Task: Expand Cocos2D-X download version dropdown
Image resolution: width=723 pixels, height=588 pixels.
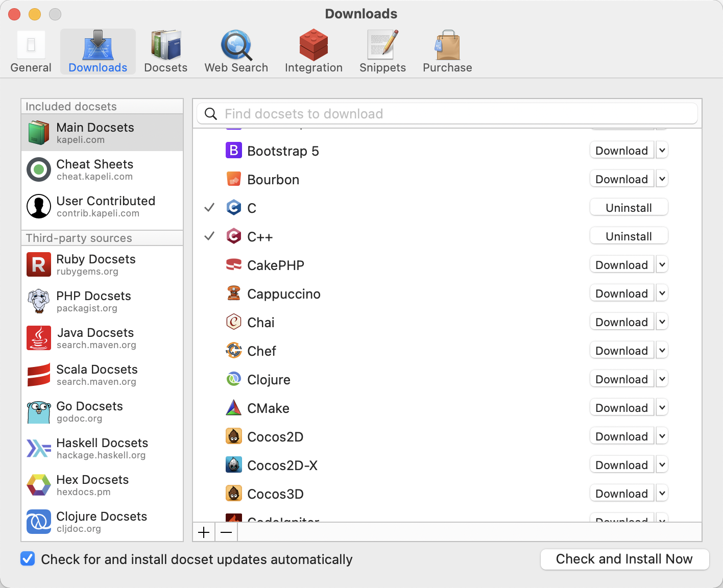Action: (662, 465)
